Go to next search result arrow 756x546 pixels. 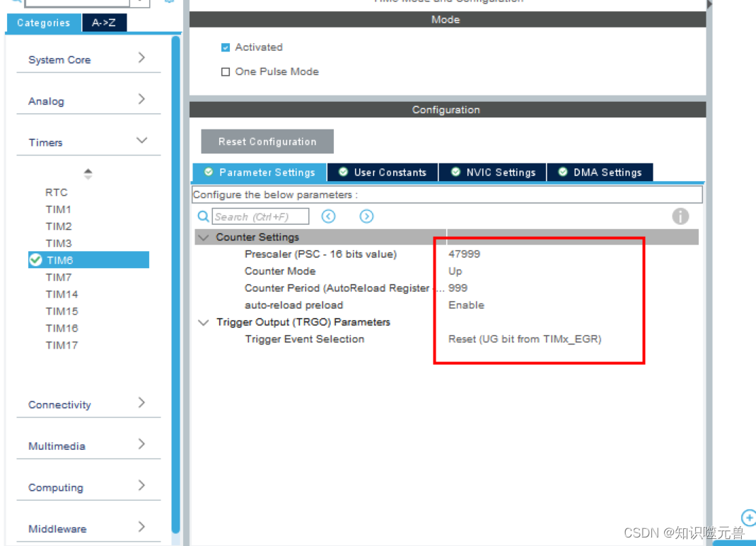click(x=366, y=216)
